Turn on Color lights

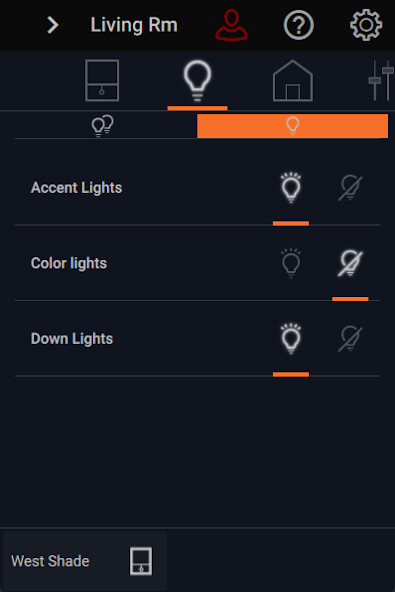tap(291, 263)
